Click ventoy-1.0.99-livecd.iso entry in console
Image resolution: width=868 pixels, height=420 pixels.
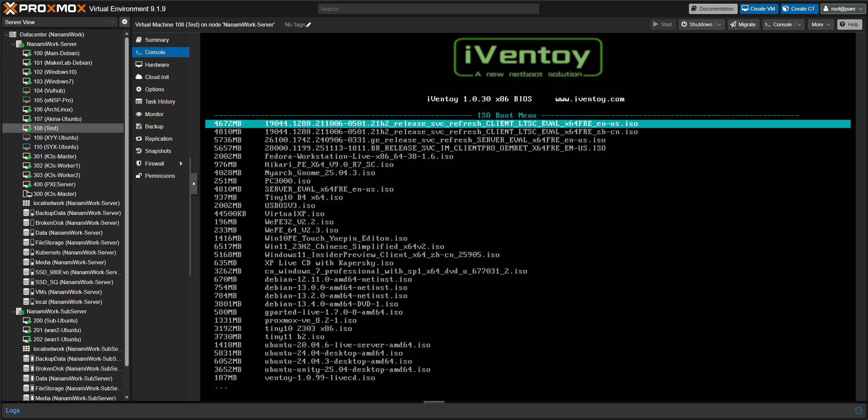(x=320, y=378)
